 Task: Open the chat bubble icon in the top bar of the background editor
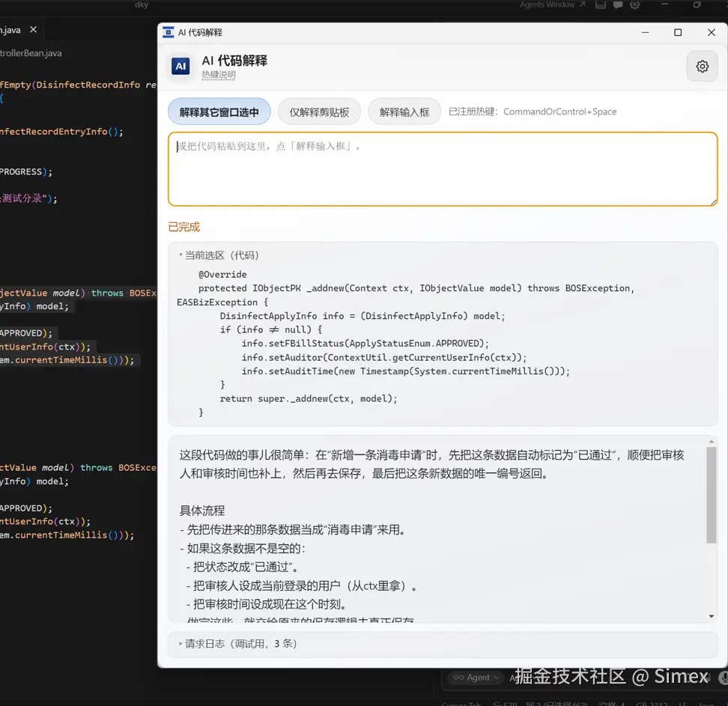click(x=617, y=5)
